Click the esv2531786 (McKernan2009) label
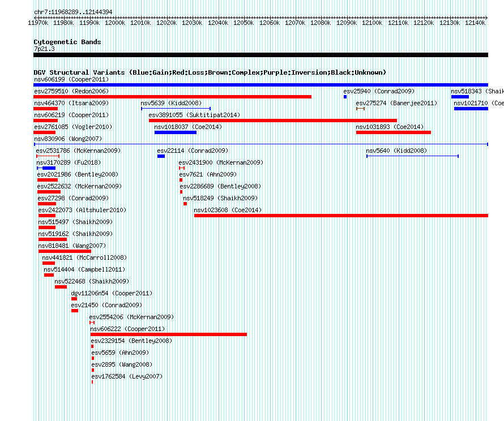Screen dimensions: 504x421 tap(78, 151)
